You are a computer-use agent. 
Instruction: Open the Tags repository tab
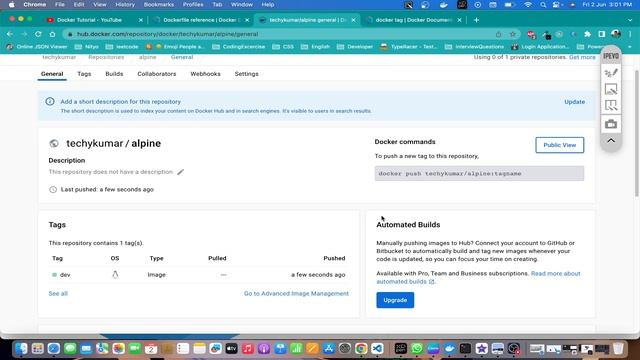84,74
